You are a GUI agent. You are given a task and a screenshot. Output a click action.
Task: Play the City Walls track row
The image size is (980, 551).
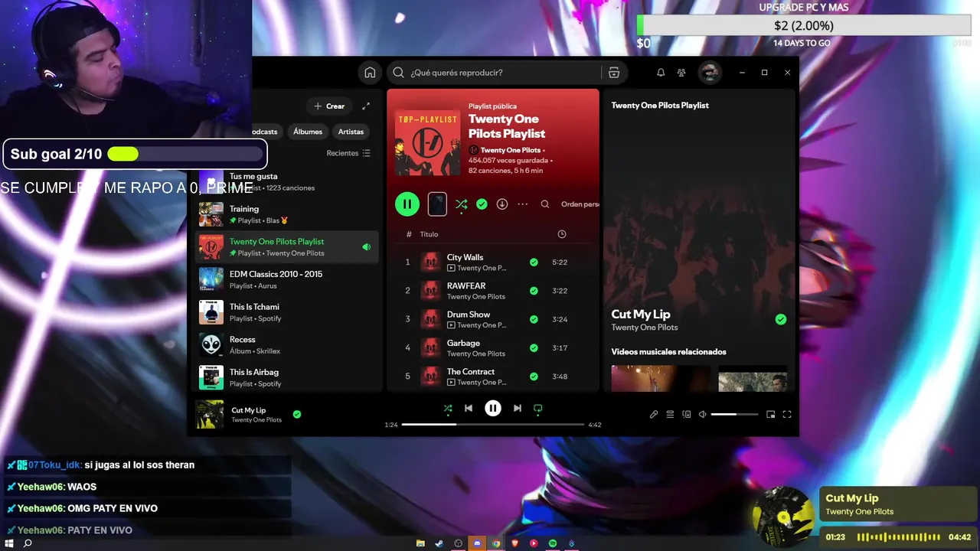click(493, 262)
